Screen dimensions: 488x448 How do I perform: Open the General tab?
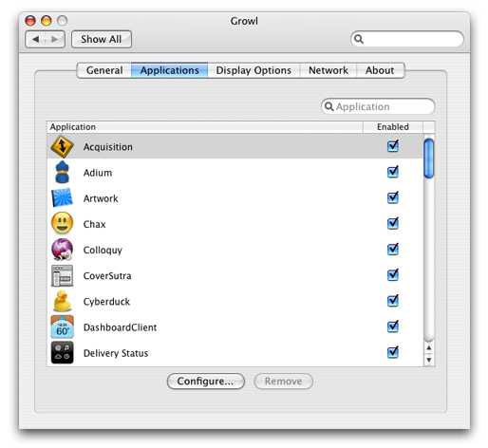[104, 70]
